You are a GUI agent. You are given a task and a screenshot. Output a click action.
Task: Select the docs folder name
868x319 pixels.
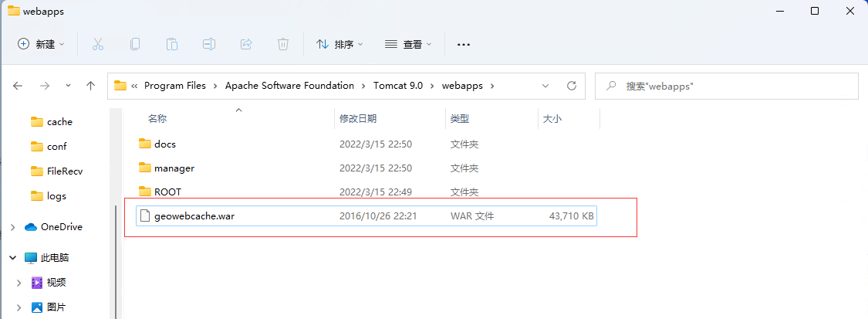pos(165,144)
